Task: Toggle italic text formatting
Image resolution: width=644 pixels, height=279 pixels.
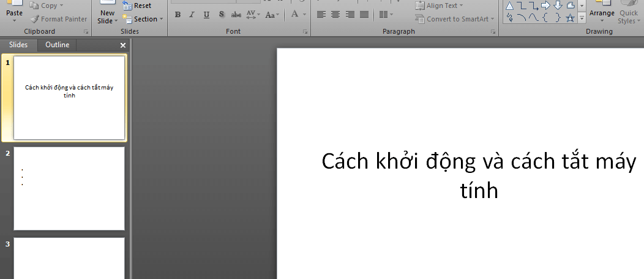Action: [x=192, y=15]
